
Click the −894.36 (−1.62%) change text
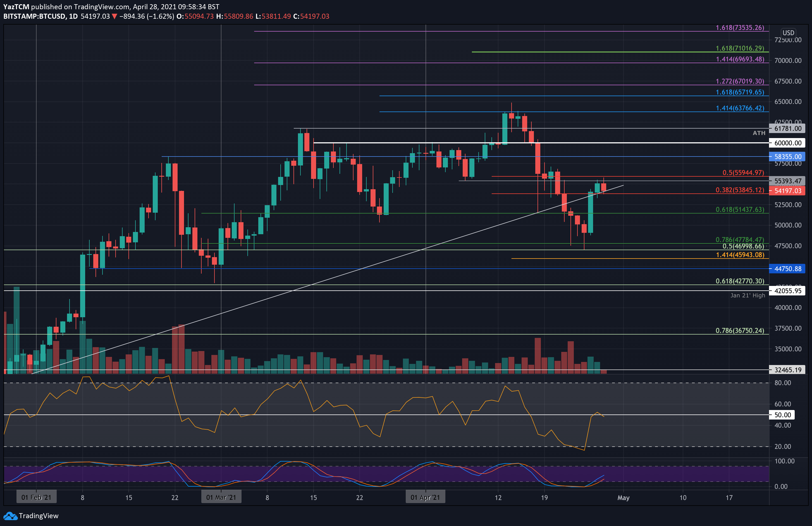point(147,16)
